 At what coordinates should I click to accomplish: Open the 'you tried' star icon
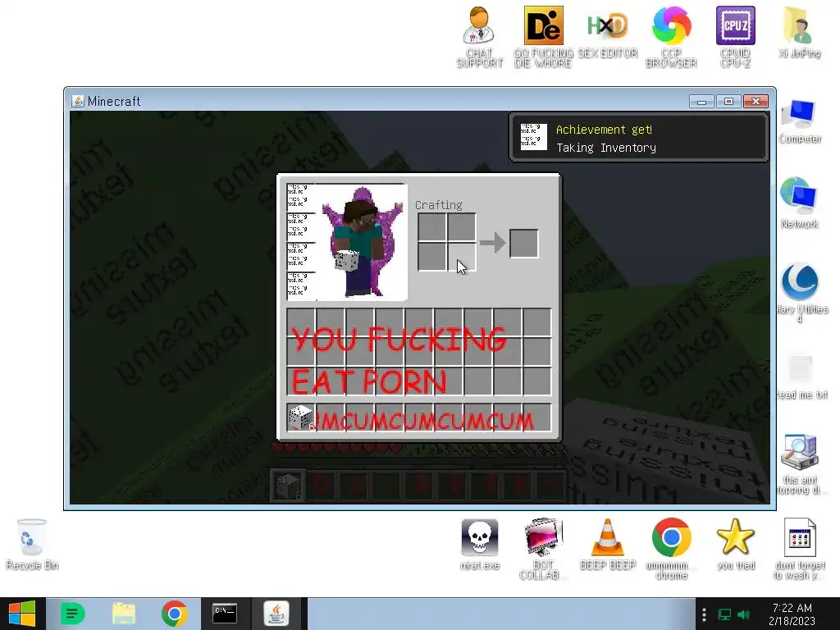click(x=736, y=545)
